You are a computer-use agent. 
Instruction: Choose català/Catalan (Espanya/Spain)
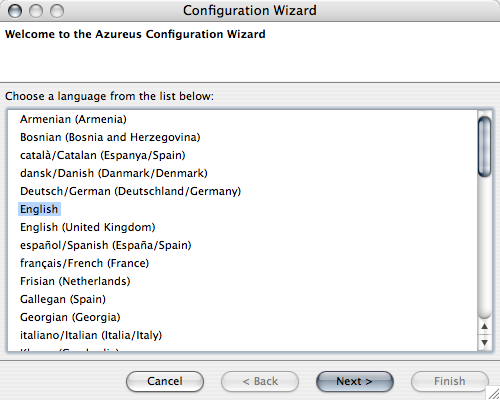pyautogui.click(x=103, y=155)
